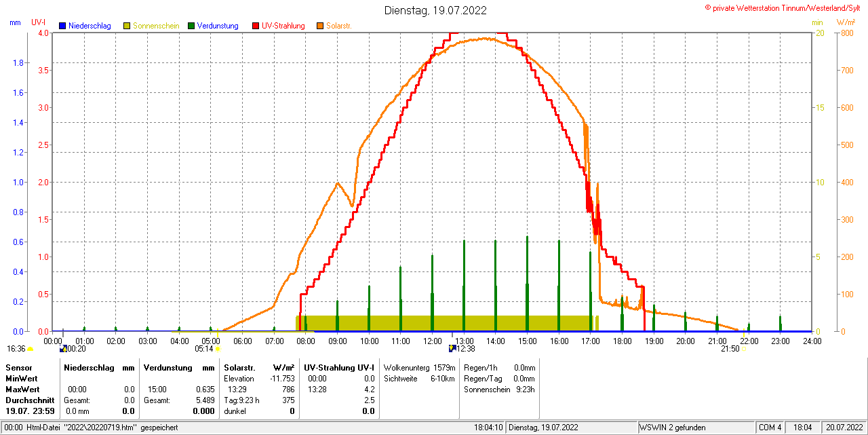
Task: Click the 17:00 tick label on time axis
Action: coord(590,341)
